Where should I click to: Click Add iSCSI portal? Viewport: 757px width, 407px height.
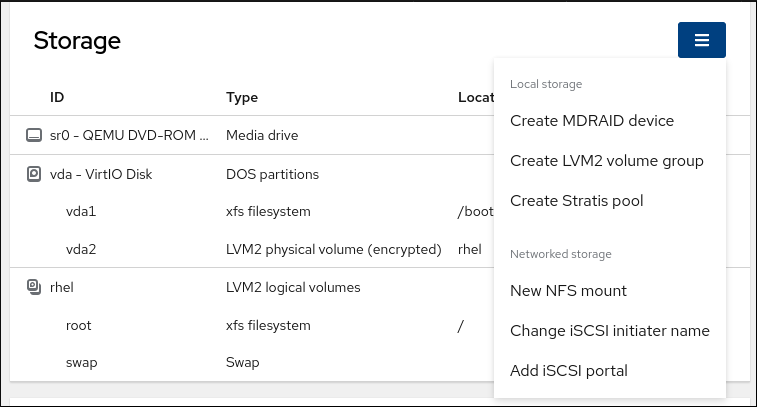(x=568, y=371)
